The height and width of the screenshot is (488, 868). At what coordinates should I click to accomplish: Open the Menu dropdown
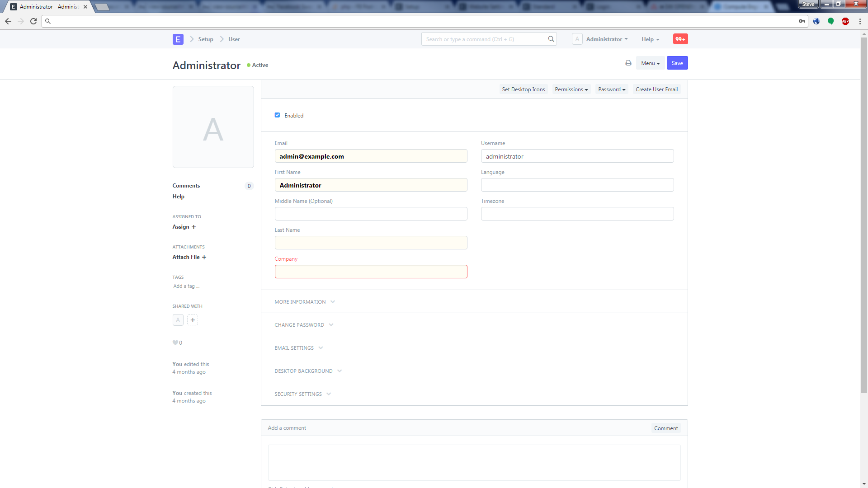point(650,63)
